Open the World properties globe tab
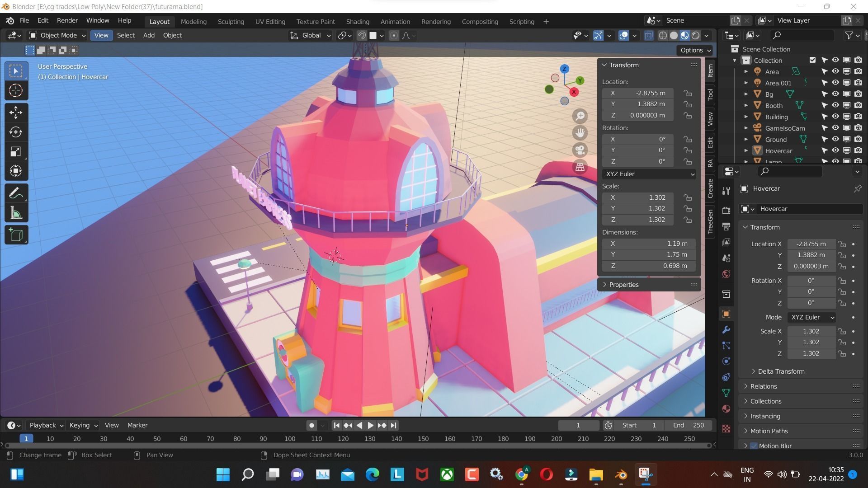 (726, 274)
